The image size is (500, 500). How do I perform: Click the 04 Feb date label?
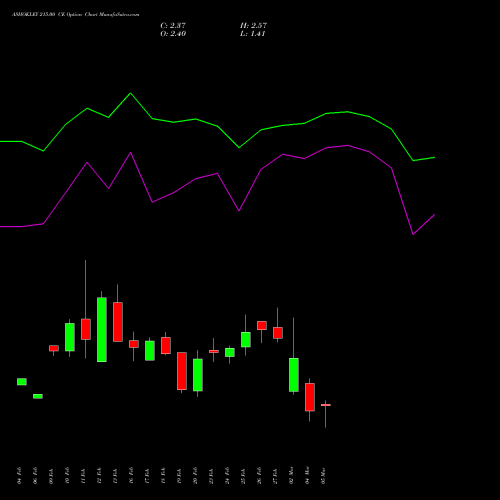pos(19,476)
